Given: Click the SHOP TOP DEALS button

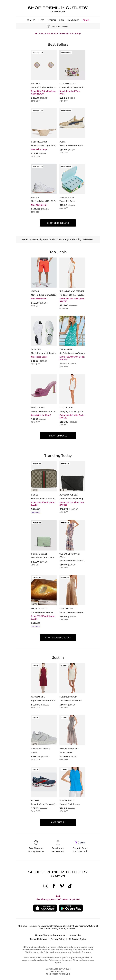Looking at the screenshot, I should (58, 436).
